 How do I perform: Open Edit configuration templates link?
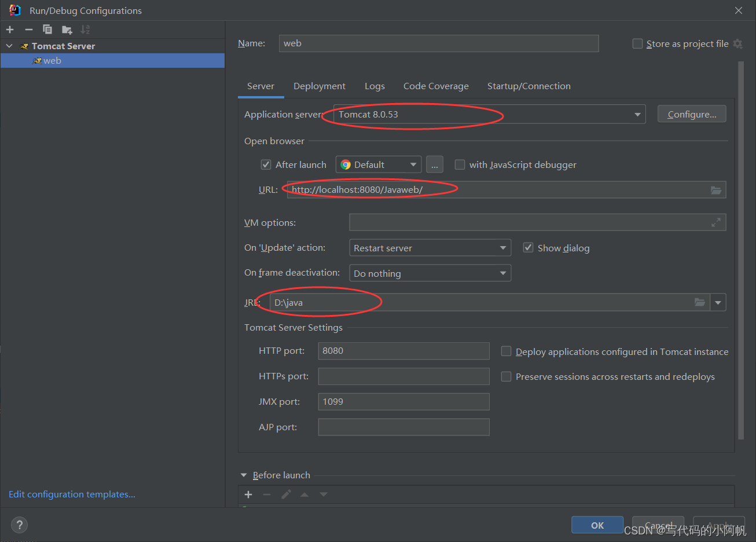click(x=72, y=495)
